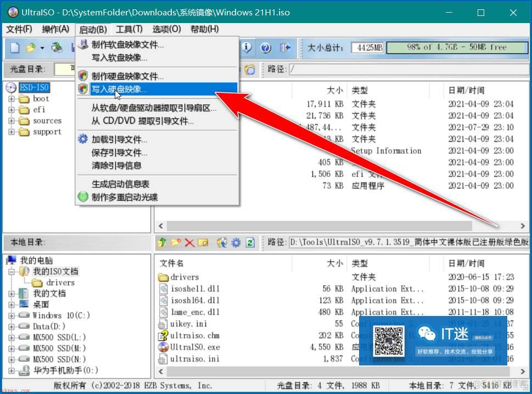Image resolution: width=532 pixels, height=394 pixels.
Task: Select 华为手机助手(O:) in the local tree
Action: 65,370
